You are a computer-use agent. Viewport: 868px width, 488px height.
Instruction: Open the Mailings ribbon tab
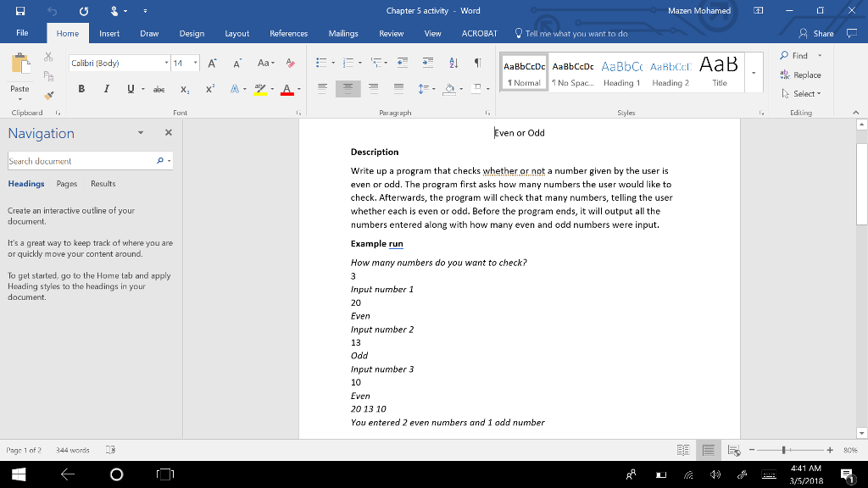[x=342, y=34]
